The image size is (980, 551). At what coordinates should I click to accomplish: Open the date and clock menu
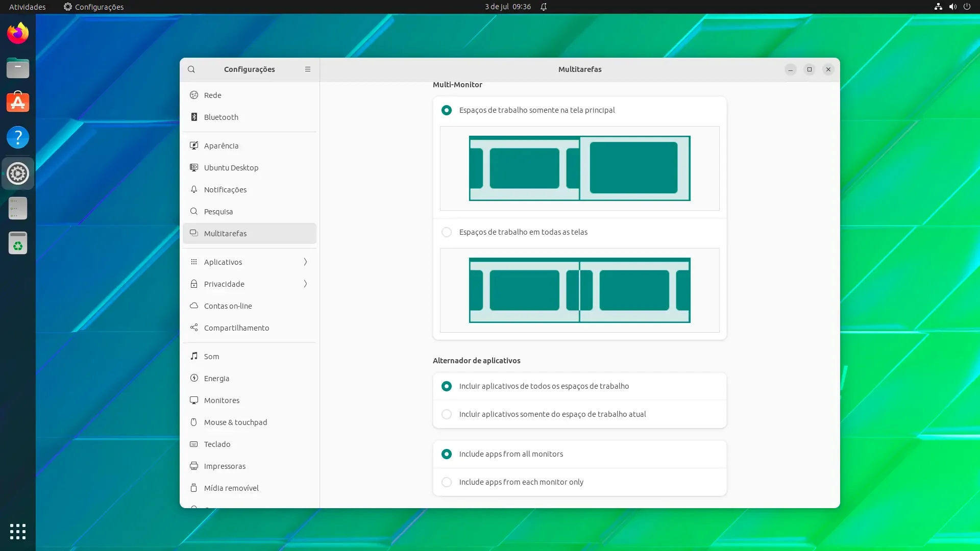(x=508, y=7)
